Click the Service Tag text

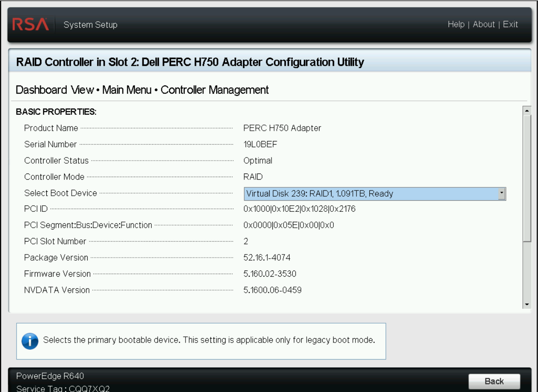point(63,388)
